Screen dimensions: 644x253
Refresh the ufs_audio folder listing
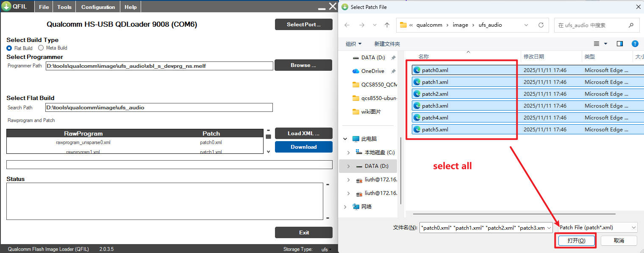tap(541, 25)
